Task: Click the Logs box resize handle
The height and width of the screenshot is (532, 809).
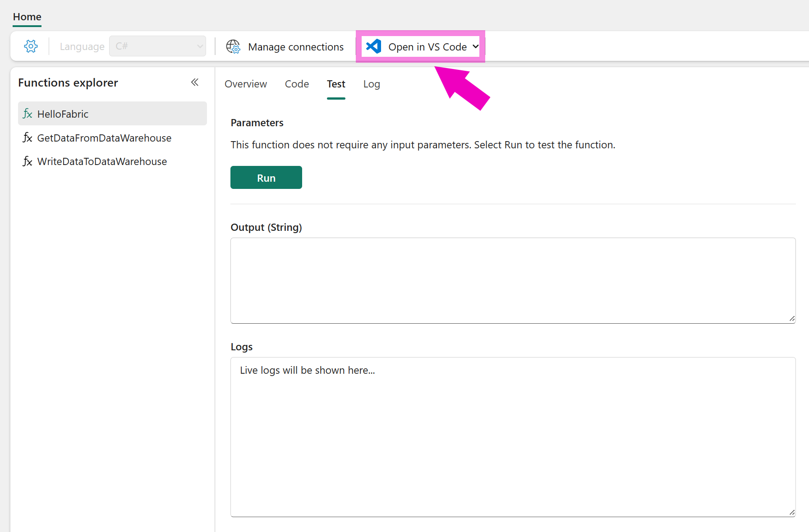Action: coord(792,513)
